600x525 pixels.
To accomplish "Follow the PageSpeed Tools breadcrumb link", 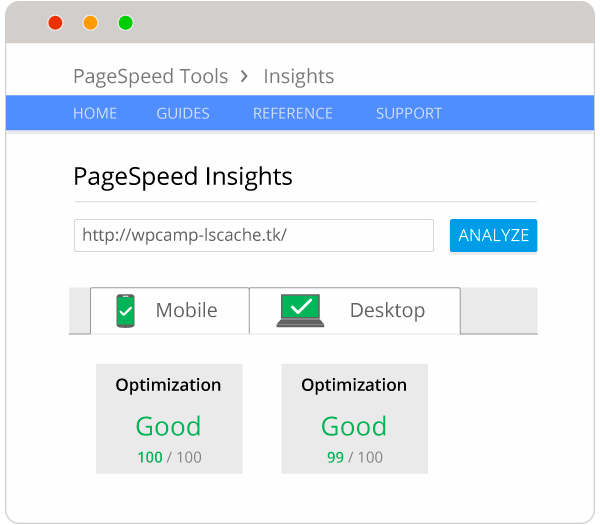I will [x=151, y=77].
